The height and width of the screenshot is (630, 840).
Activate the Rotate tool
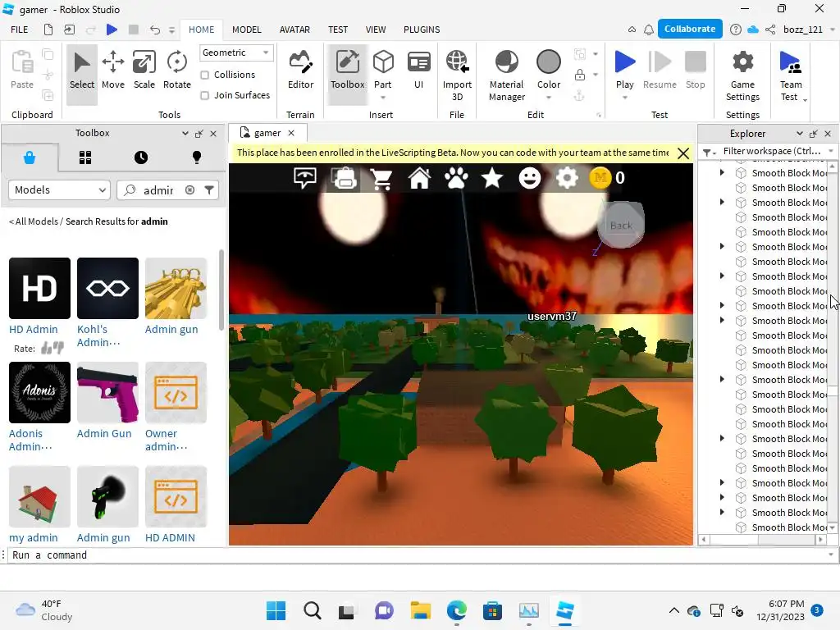tap(177, 71)
